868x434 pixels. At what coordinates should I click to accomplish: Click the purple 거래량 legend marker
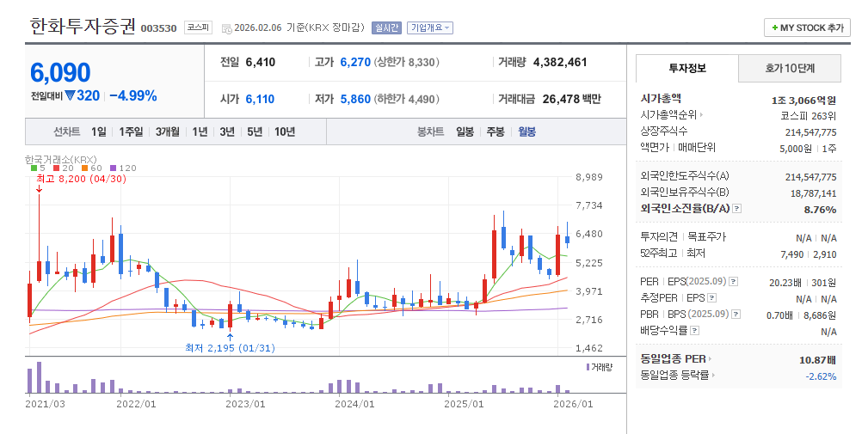(x=588, y=367)
